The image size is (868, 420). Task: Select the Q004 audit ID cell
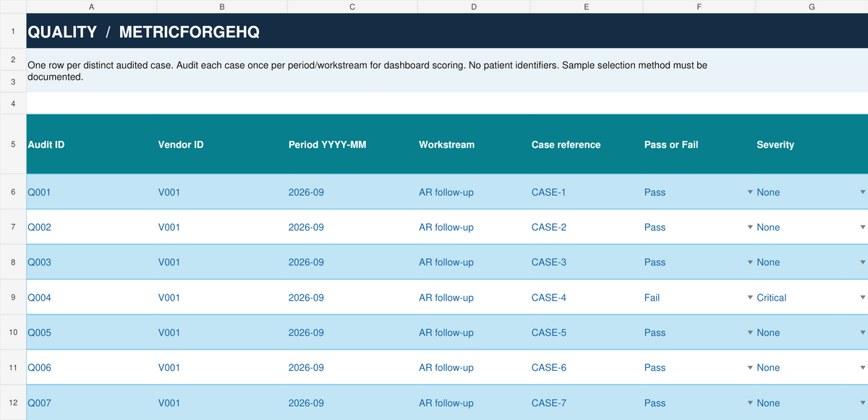pos(91,297)
